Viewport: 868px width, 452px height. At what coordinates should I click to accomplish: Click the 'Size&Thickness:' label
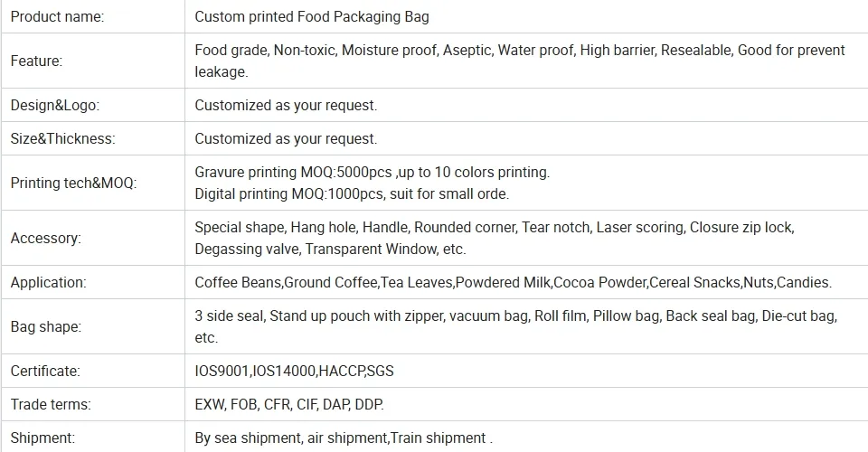[63, 138]
